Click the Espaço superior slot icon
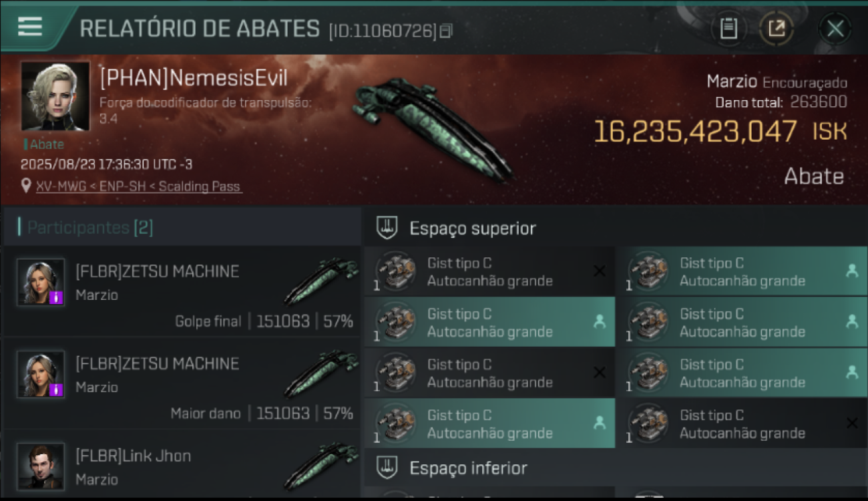This screenshot has width=868, height=501. [387, 228]
